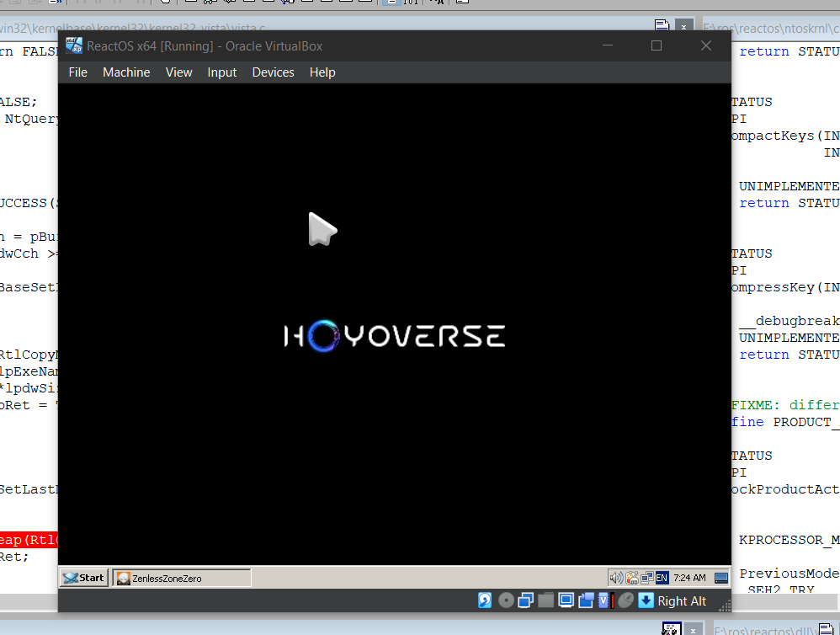Open the Help menu
Viewport: 840px width, 635px height.
(x=322, y=72)
